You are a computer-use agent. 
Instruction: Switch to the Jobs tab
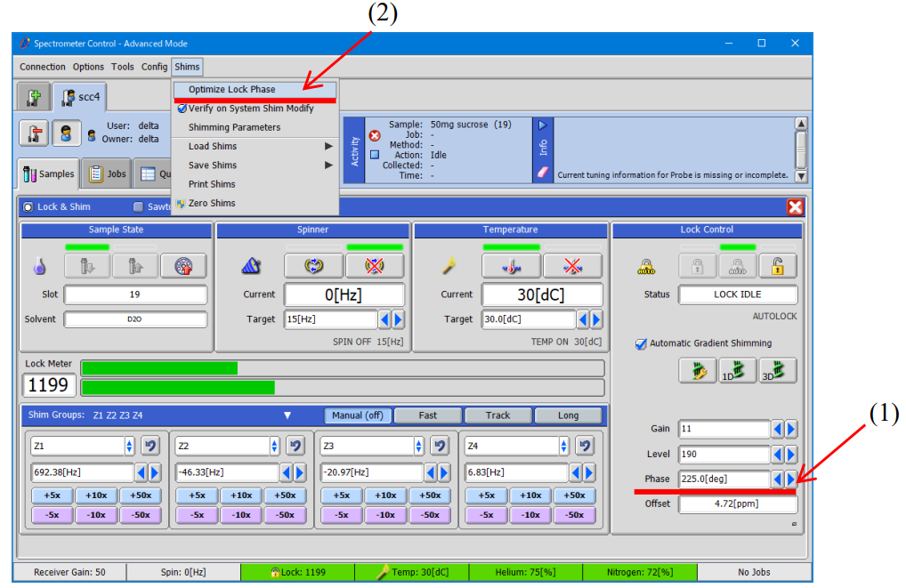[107, 174]
